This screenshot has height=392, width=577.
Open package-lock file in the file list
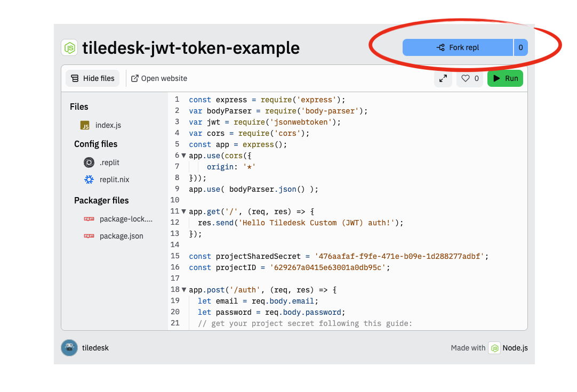tap(126, 219)
